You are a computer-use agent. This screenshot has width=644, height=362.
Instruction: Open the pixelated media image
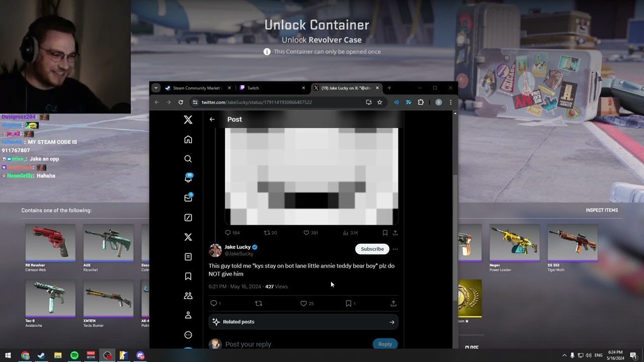pyautogui.click(x=311, y=176)
